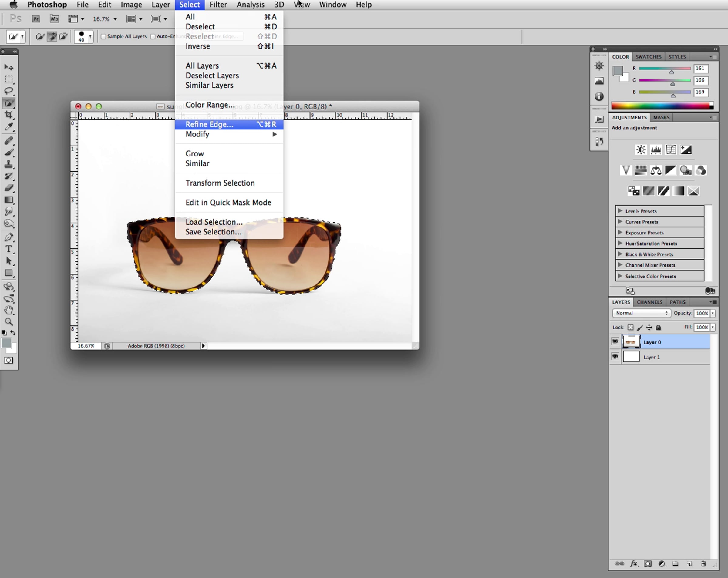728x578 pixels.
Task: Choose Inverse from Select menu
Action: (229, 46)
